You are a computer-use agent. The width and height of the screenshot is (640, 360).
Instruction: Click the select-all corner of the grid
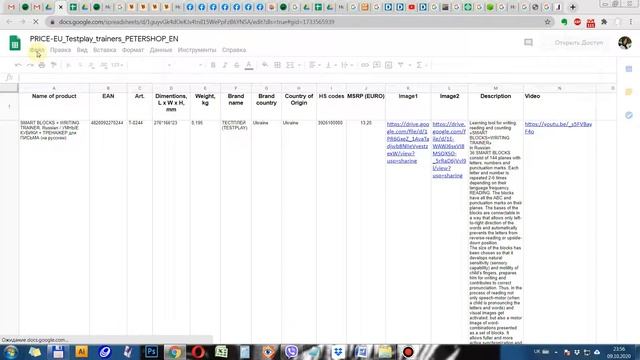pyautogui.click(x=9, y=88)
